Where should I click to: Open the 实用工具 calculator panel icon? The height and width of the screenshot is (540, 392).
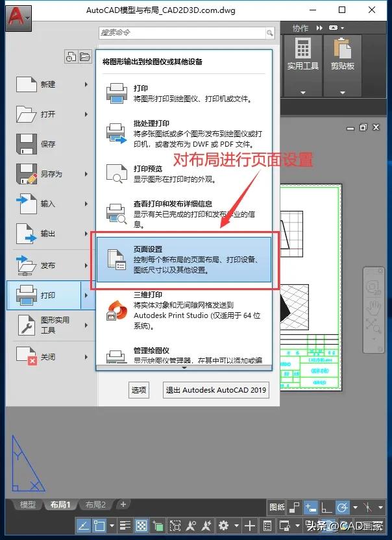click(303, 48)
